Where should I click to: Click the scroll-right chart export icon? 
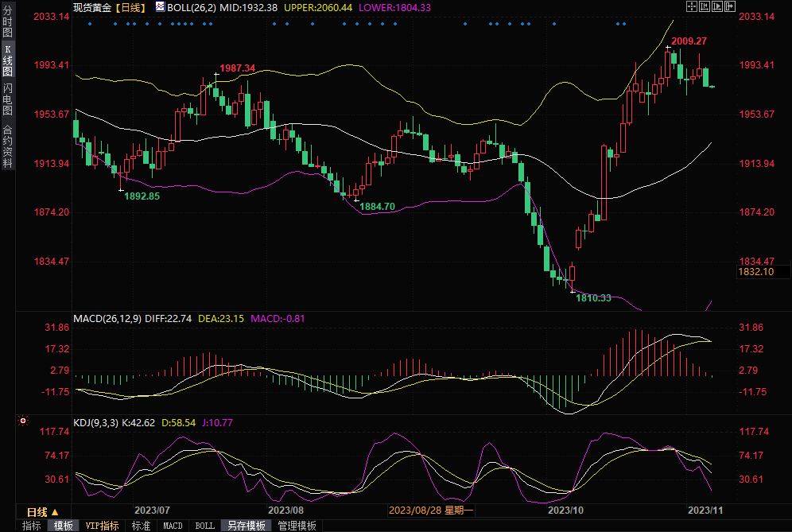731,6
